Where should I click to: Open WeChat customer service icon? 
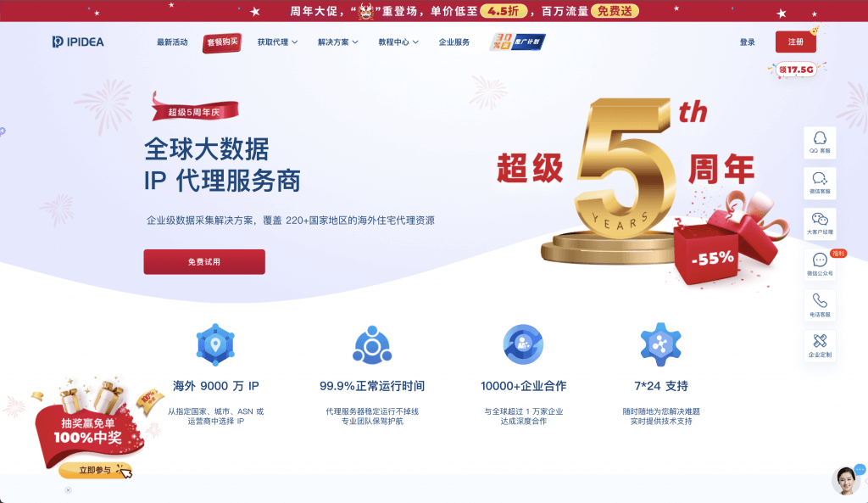[820, 183]
